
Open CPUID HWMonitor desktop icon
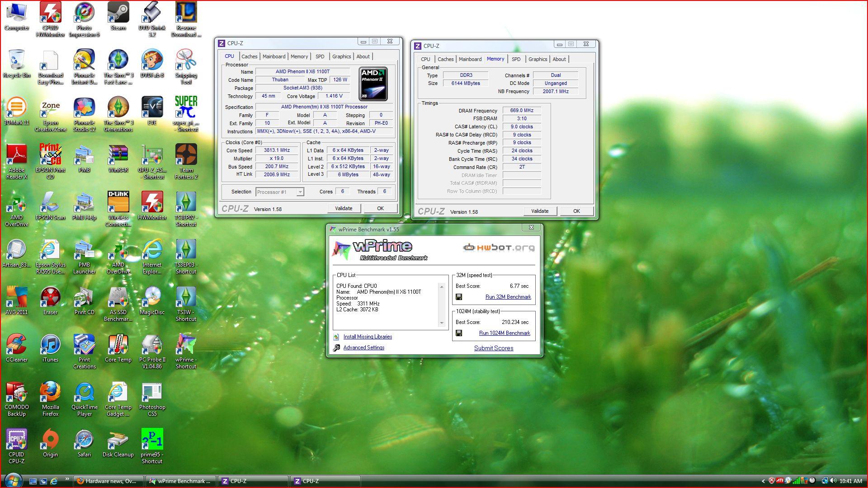(x=50, y=19)
